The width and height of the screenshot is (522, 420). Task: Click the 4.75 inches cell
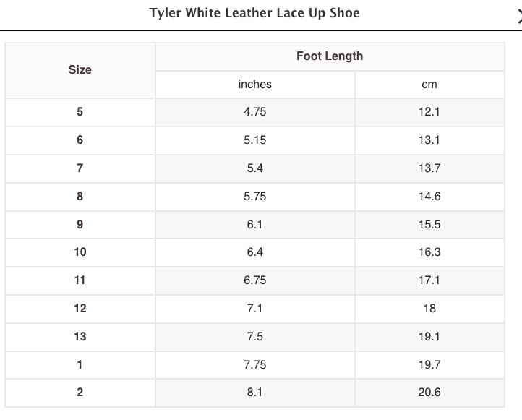click(255, 112)
